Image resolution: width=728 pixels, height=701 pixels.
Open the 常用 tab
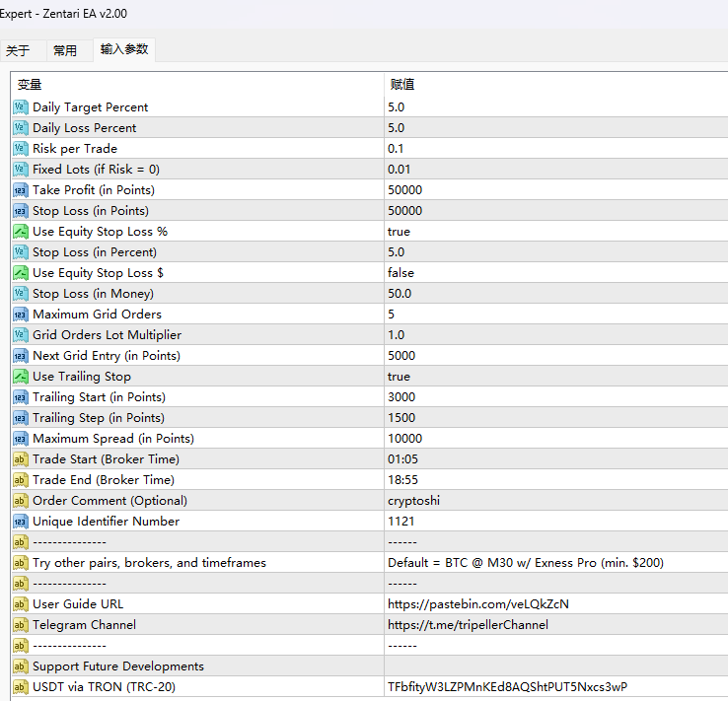[x=65, y=50]
